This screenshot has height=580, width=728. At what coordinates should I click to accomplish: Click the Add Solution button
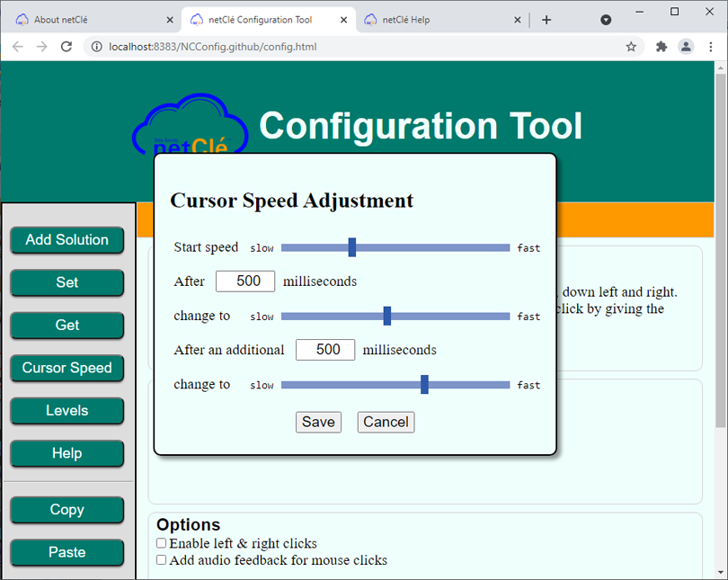67,239
